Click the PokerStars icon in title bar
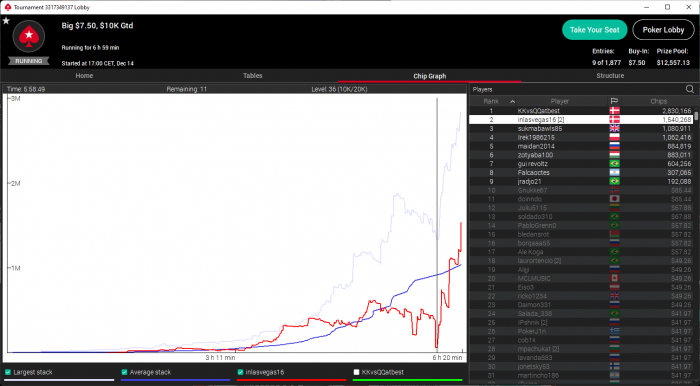This screenshot has width=700, height=386. point(8,7)
